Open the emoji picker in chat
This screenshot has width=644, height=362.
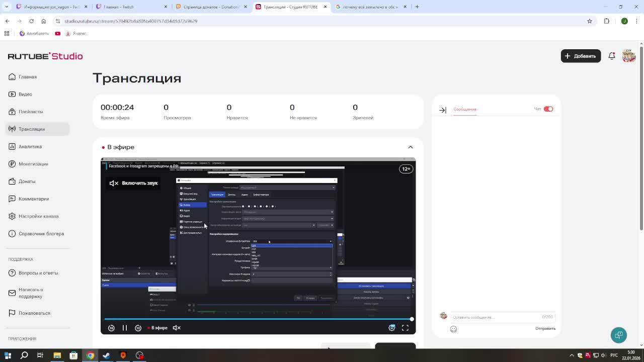[453, 329]
